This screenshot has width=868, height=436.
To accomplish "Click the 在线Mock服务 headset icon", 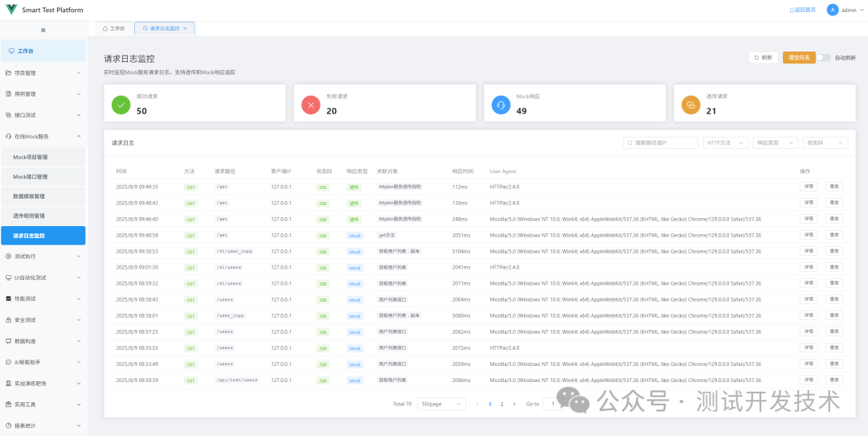I will point(8,136).
